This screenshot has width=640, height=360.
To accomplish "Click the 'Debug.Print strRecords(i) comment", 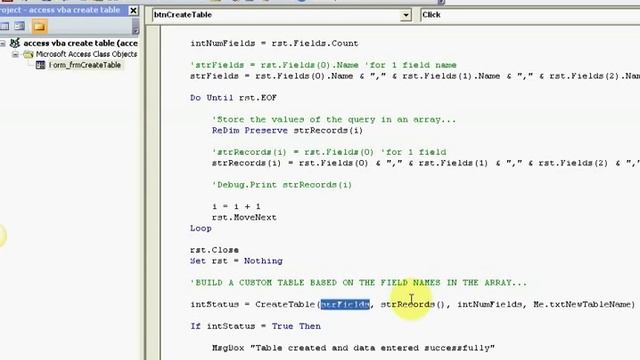I will (x=282, y=185).
